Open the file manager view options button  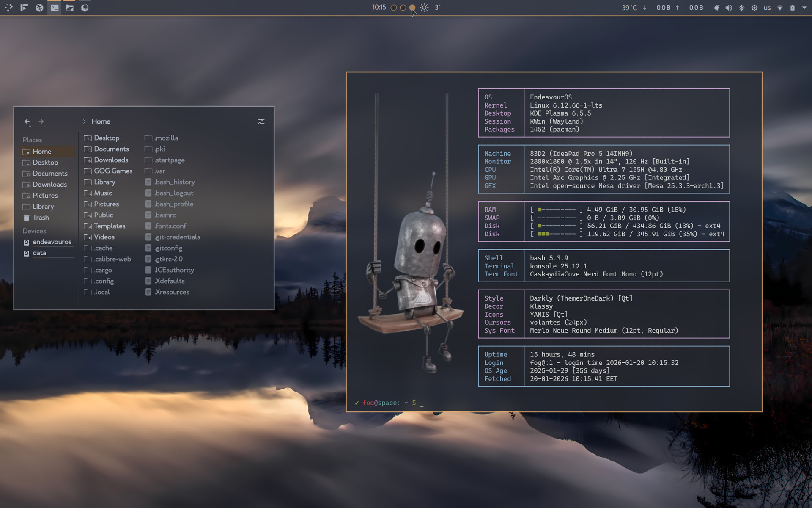click(x=261, y=121)
